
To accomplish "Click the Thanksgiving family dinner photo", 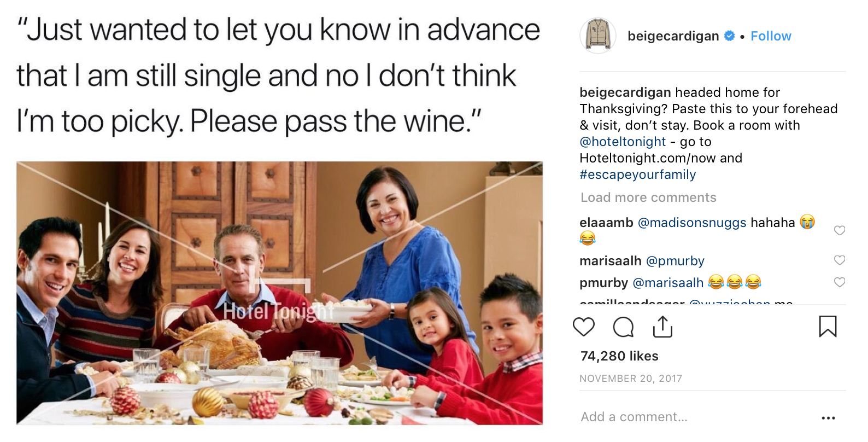I will click(279, 293).
